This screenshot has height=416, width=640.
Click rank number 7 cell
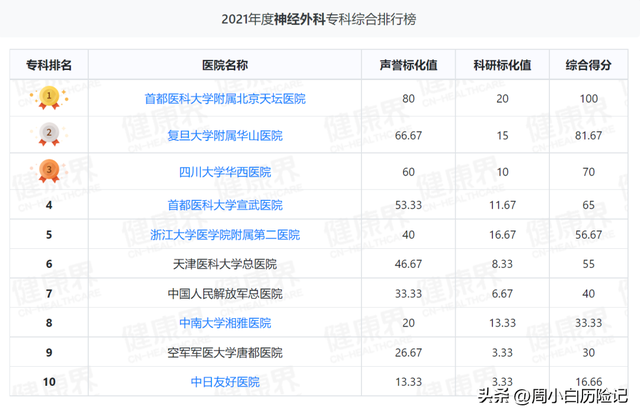click(x=49, y=294)
